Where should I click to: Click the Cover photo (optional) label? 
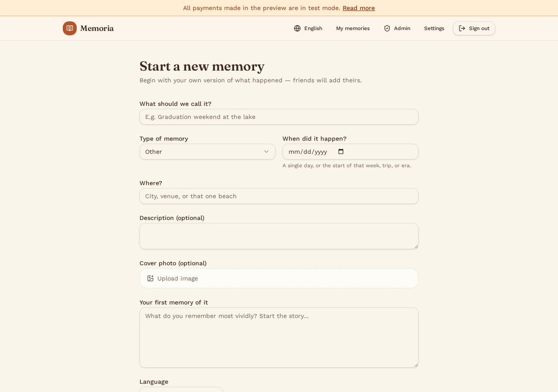coord(173,263)
